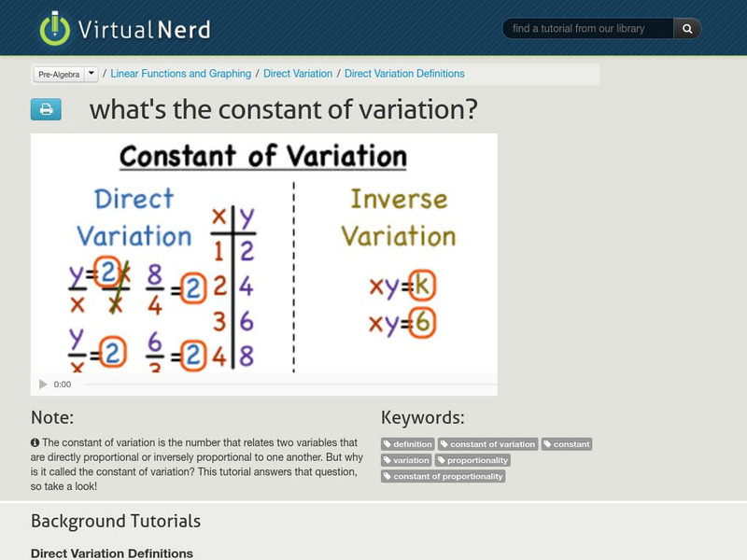747x560 pixels.
Task: Play the constant of variation video
Action: [x=43, y=385]
